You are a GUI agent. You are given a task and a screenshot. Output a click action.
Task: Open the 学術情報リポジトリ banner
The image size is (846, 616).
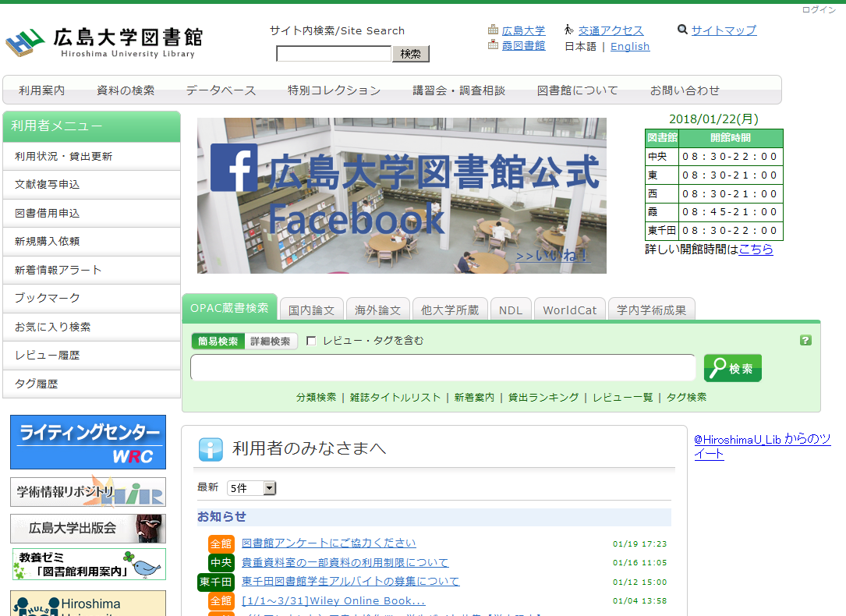tap(88, 492)
